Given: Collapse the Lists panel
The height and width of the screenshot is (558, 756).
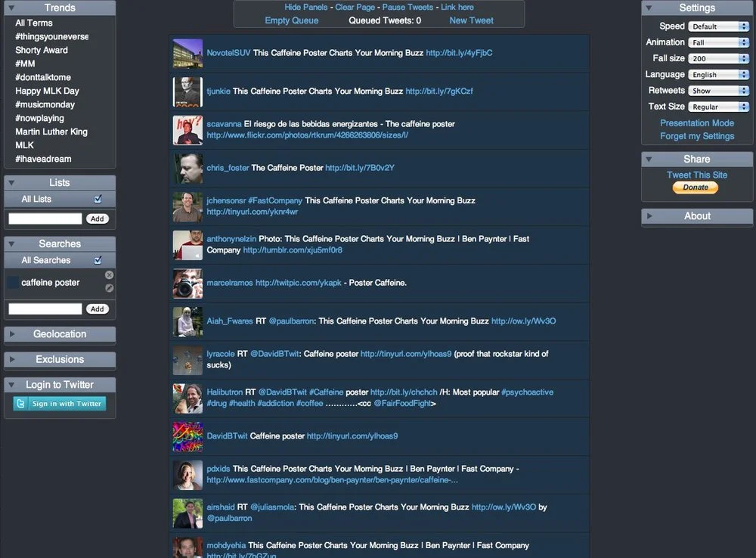Looking at the screenshot, I should [11, 183].
